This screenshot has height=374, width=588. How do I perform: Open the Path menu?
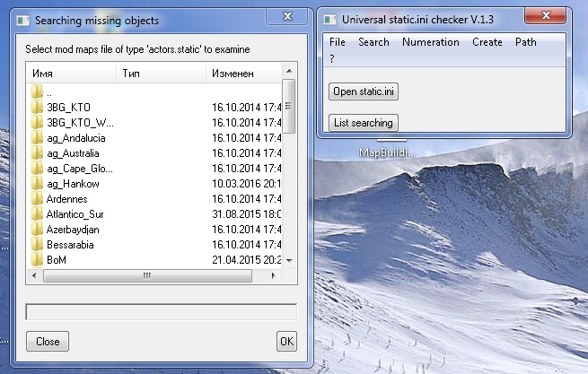point(525,42)
